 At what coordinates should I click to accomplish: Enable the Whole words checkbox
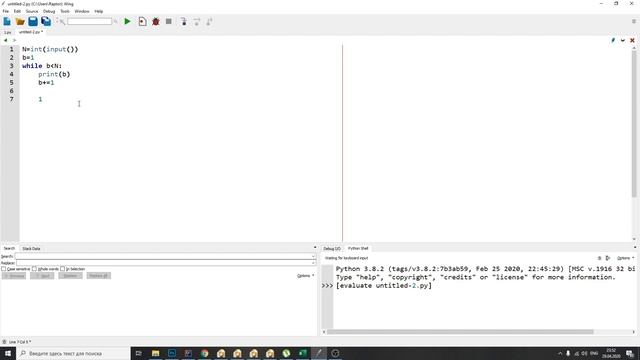click(35, 269)
